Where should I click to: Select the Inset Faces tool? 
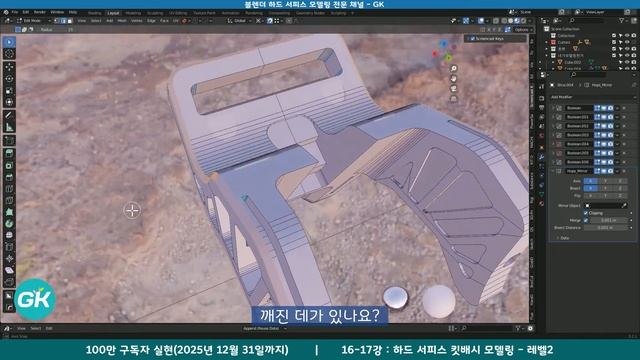click(9, 165)
